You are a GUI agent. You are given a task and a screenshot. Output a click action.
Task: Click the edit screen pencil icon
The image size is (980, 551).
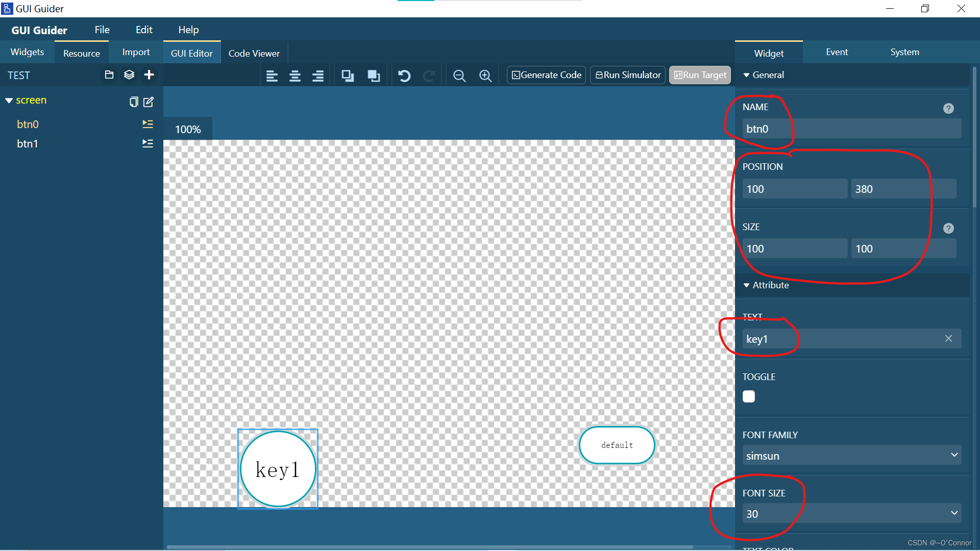[x=149, y=102]
